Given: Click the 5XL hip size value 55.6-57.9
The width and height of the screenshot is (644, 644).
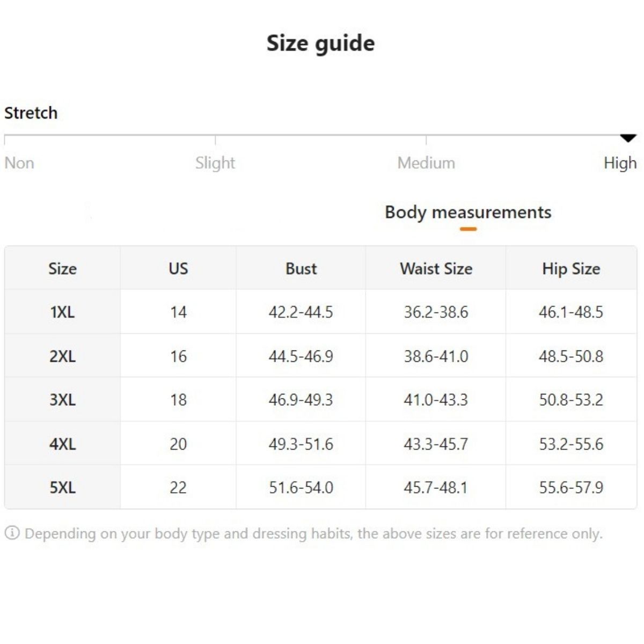Looking at the screenshot, I should [x=571, y=487].
